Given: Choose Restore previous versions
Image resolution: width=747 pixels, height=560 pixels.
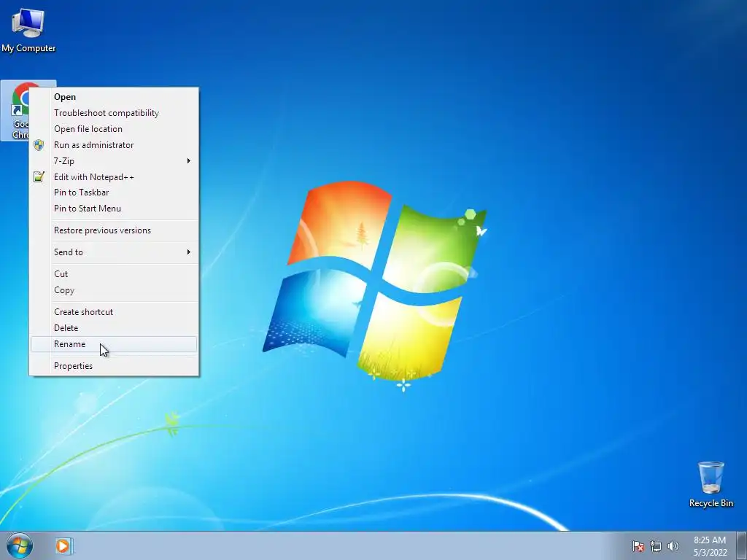Looking at the screenshot, I should 114,230.
